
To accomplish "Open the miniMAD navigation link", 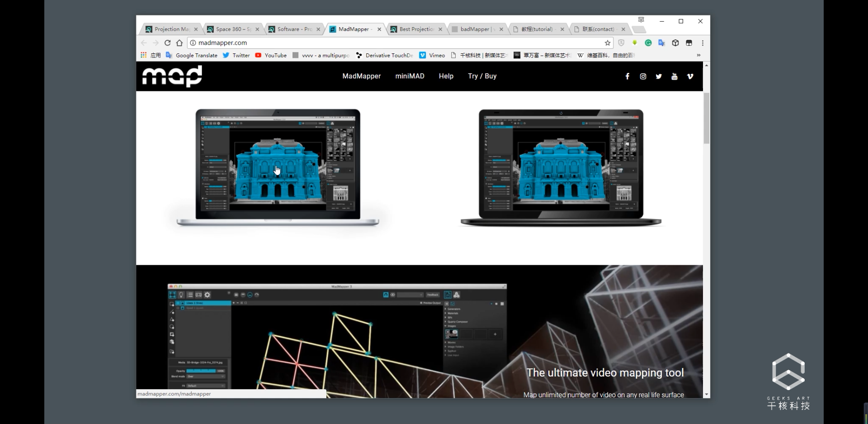I will pos(410,76).
